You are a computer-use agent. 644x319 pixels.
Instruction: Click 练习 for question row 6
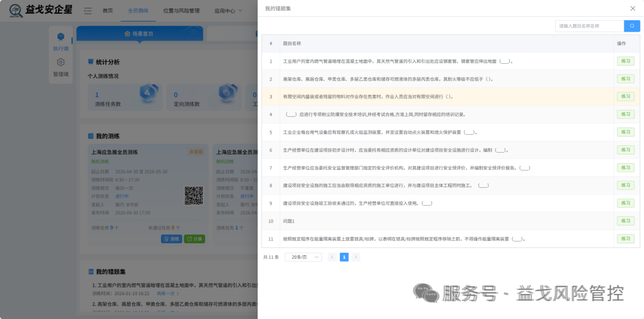(x=626, y=150)
